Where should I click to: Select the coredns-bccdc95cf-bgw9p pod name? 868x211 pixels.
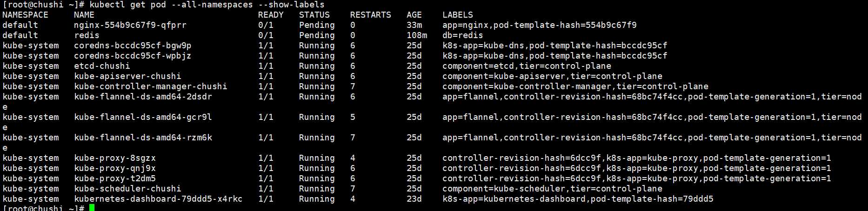(133, 46)
